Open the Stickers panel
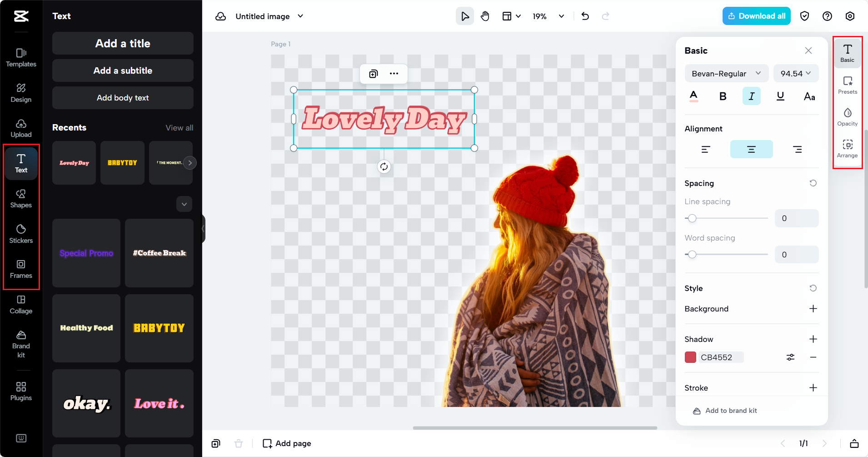This screenshot has width=868, height=457. (20, 233)
